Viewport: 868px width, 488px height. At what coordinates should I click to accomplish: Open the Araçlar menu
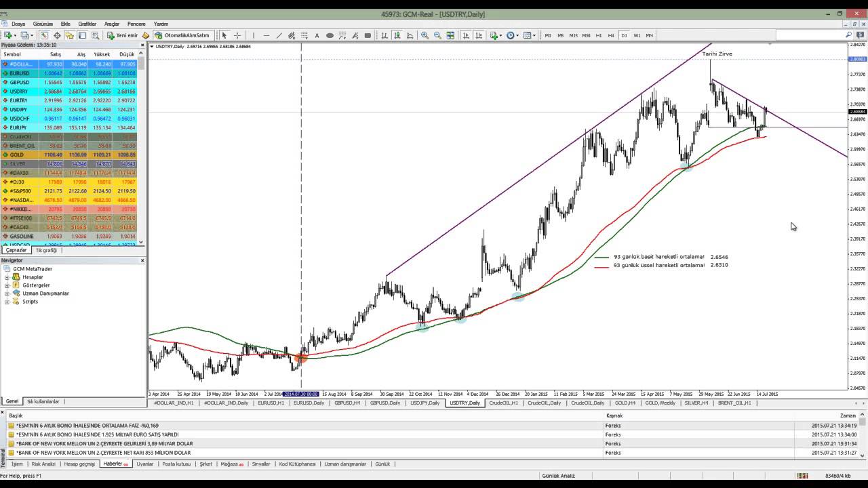click(112, 24)
